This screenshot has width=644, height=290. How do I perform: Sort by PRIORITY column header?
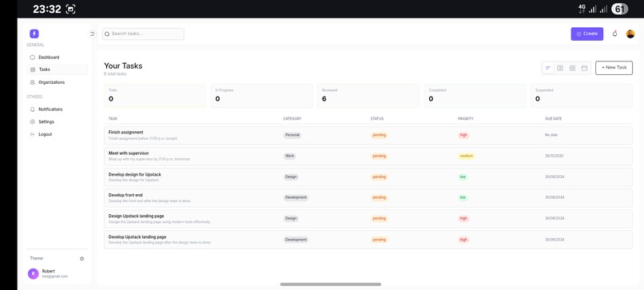[x=466, y=119]
